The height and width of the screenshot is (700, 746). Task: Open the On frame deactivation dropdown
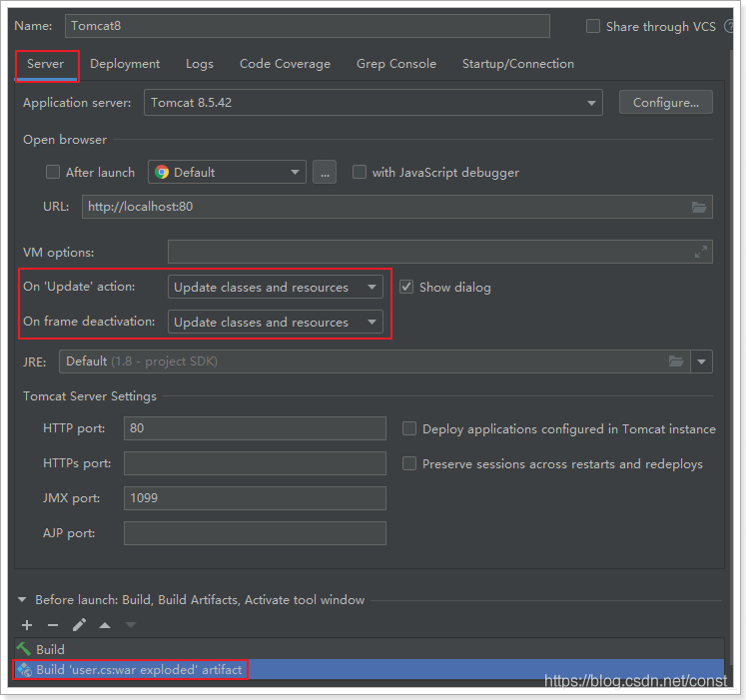click(276, 323)
